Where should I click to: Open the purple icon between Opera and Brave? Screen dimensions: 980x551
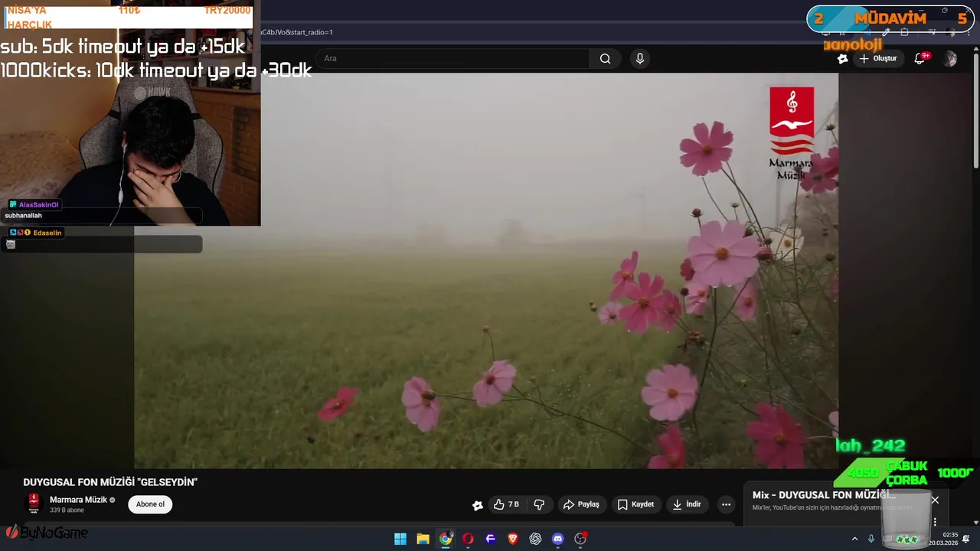(491, 539)
